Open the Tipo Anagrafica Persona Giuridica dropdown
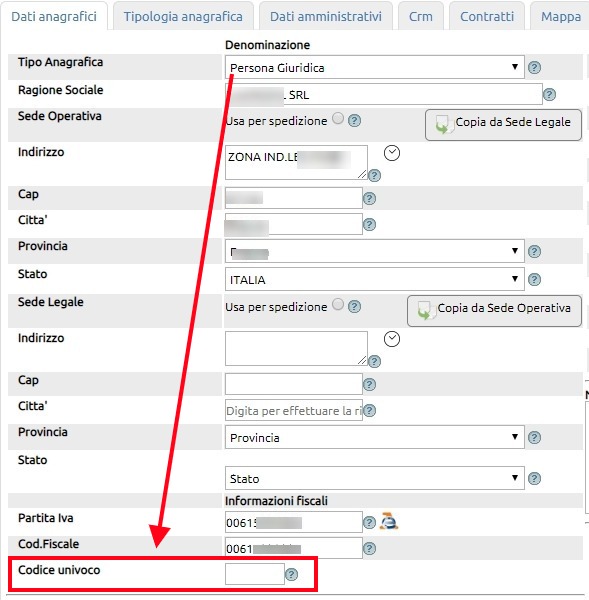Image resolution: width=589 pixels, height=600 pixels. pos(374,67)
